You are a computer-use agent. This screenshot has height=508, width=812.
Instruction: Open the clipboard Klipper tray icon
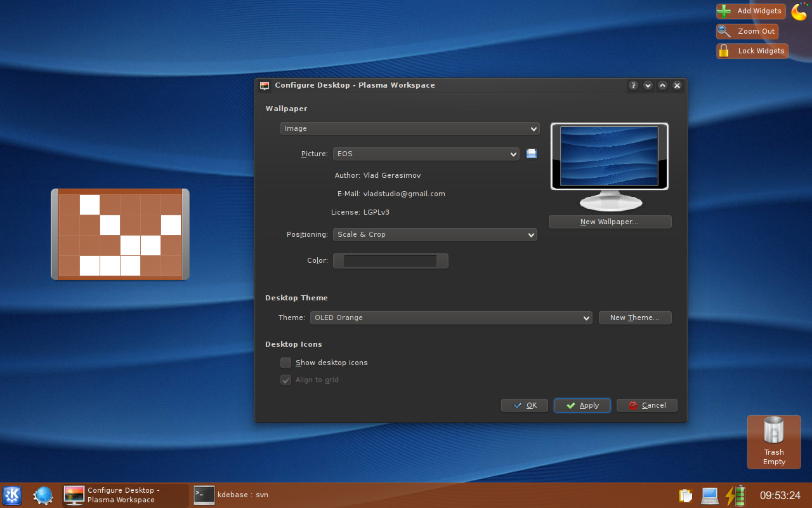point(685,495)
